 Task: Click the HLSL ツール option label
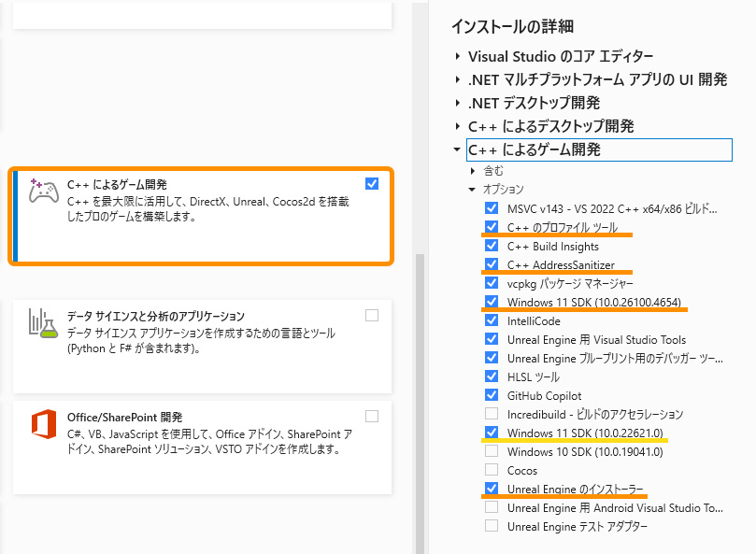pyautogui.click(x=534, y=377)
